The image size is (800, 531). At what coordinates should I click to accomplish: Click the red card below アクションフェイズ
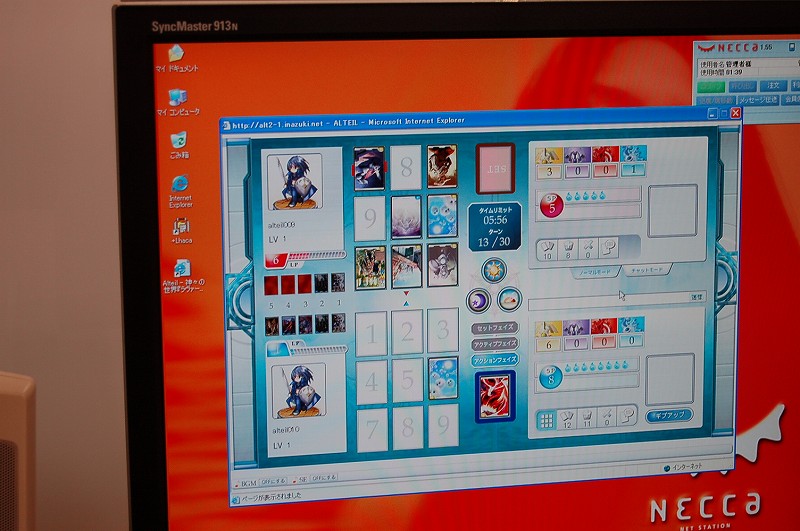point(495,396)
